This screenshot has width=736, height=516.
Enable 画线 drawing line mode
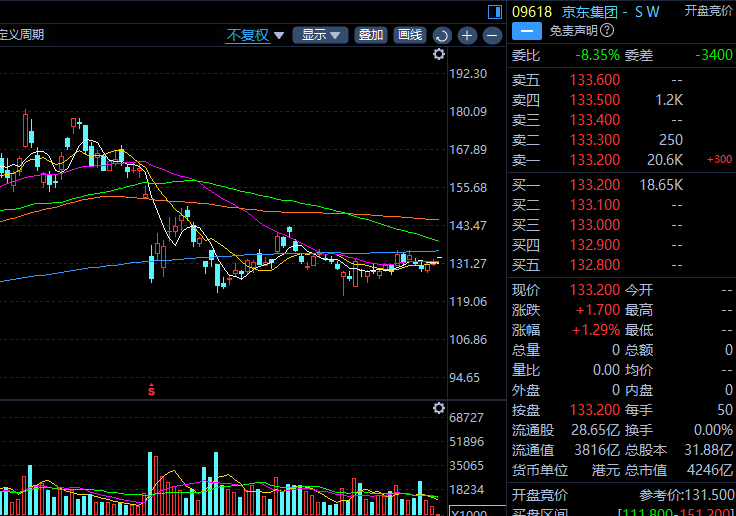pos(409,35)
